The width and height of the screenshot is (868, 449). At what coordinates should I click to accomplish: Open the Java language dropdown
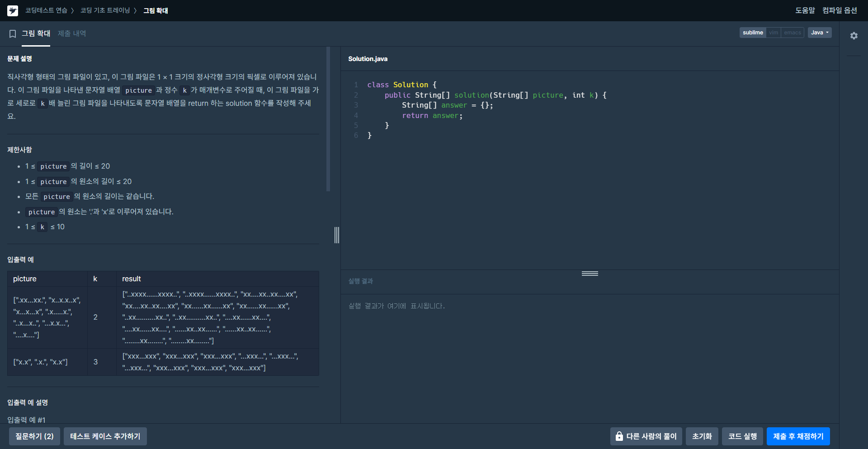pos(820,33)
